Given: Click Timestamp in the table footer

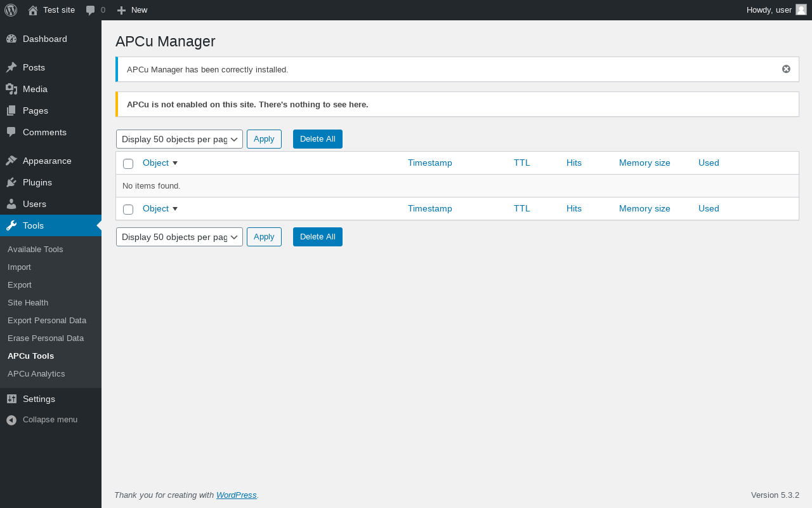Looking at the screenshot, I should tap(430, 208).
